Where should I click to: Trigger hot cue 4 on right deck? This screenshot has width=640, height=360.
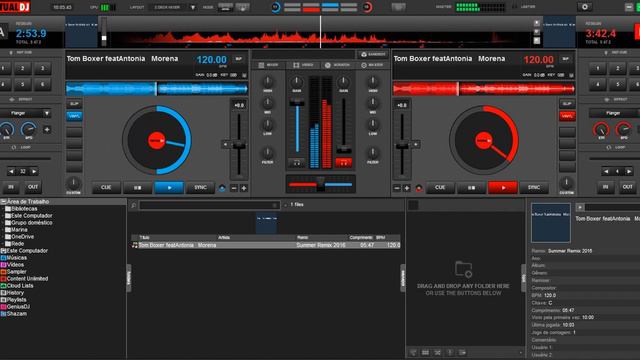[x=598, y=84]
